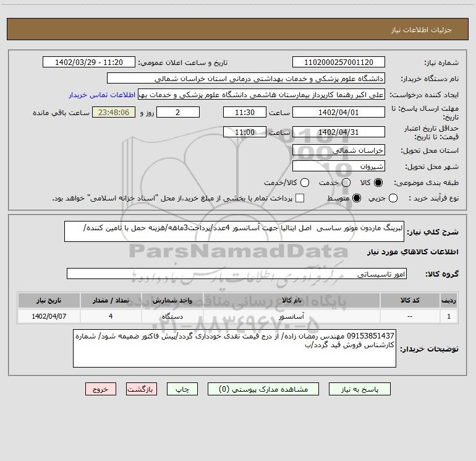Click the چاپ print button
Viewport: 476px width, 461px height.
(x=182, y=389)
